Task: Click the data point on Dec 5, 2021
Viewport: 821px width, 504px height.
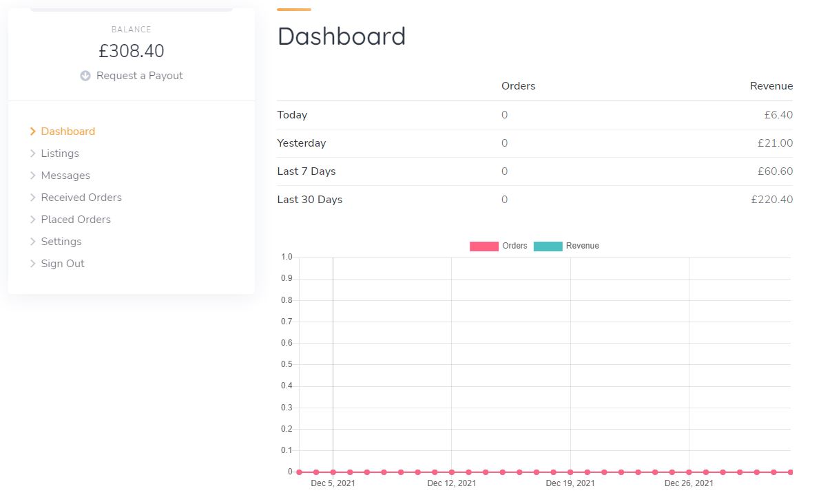Action: coord(333,472)
